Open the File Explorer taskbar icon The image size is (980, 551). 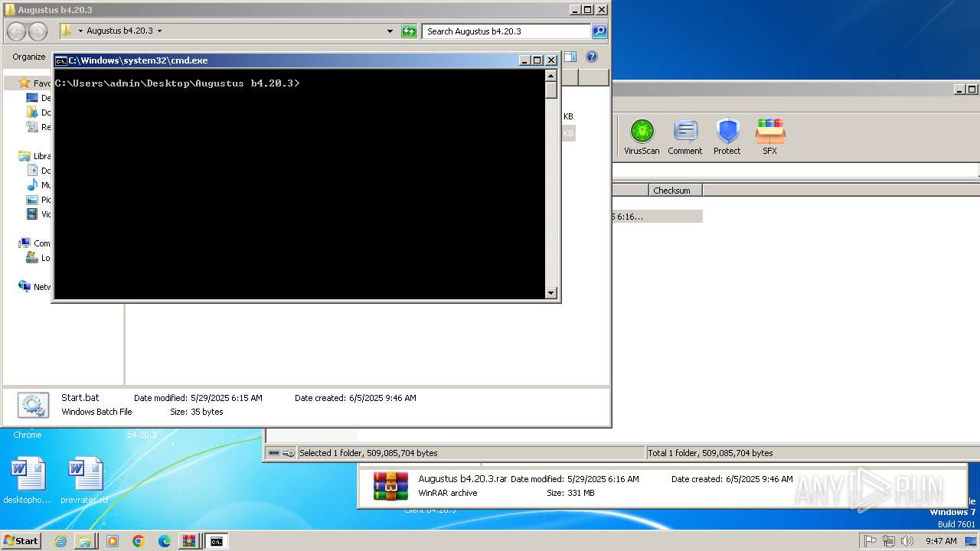(x=85, y=541)
